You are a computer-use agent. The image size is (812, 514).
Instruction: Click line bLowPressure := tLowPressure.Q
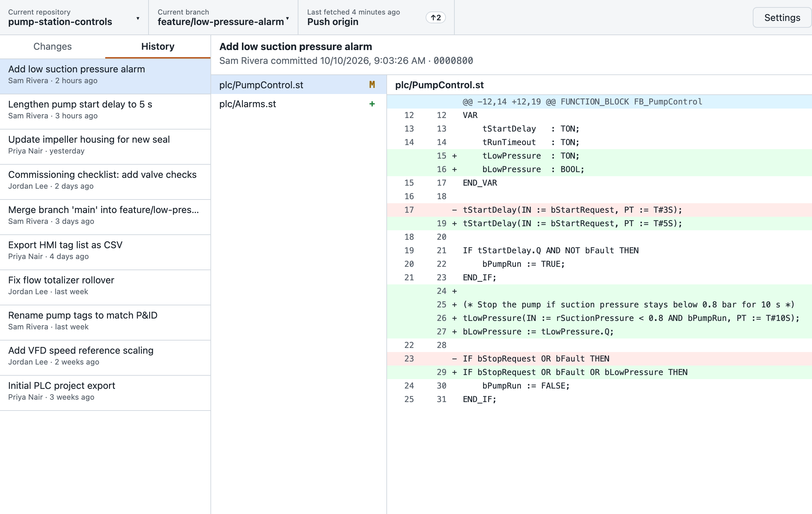(x=599, y=332)
